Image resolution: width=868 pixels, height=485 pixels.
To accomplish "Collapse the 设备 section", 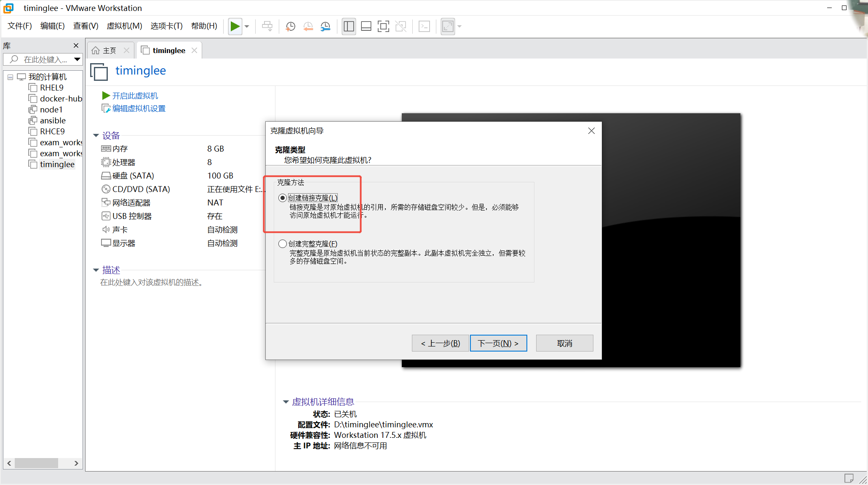I will (x=96, y=136).
